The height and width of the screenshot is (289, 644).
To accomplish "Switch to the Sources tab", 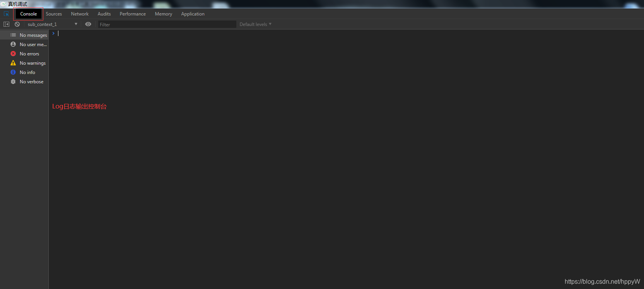I will [54, 14].
